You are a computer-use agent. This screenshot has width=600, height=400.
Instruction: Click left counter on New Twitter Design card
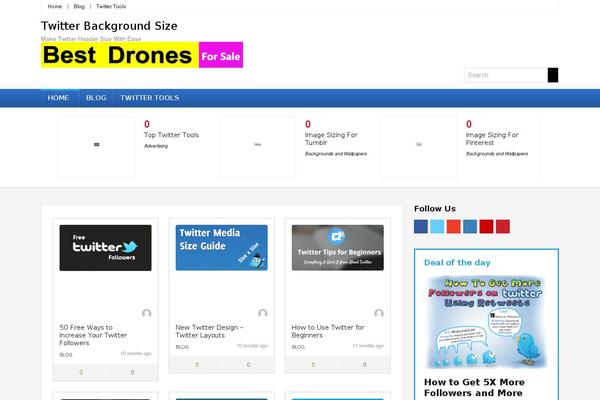pyautogui.click(x=197, y=364)
